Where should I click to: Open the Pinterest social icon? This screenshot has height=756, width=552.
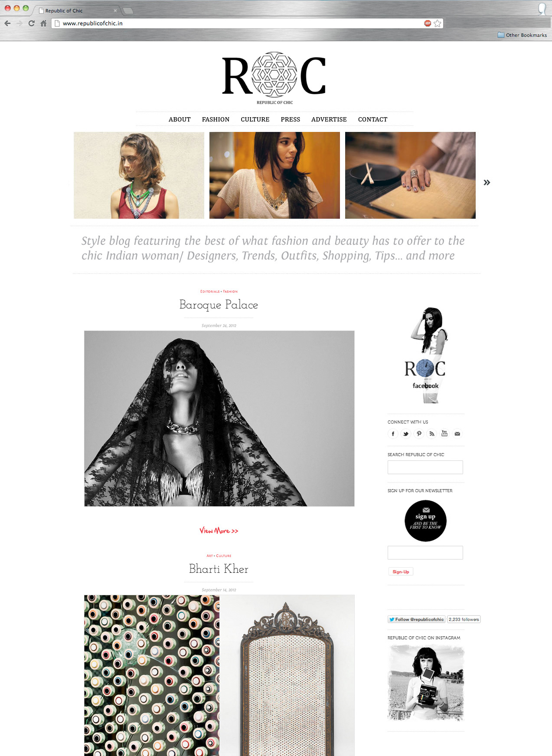pyautogui.click(x=419, y=434)
